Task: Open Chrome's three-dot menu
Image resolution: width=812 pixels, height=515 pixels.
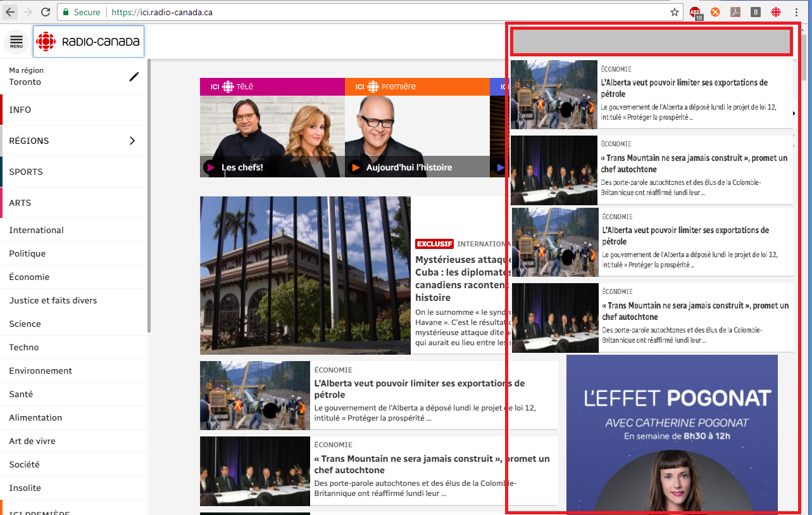Action: tap(796, 12)
